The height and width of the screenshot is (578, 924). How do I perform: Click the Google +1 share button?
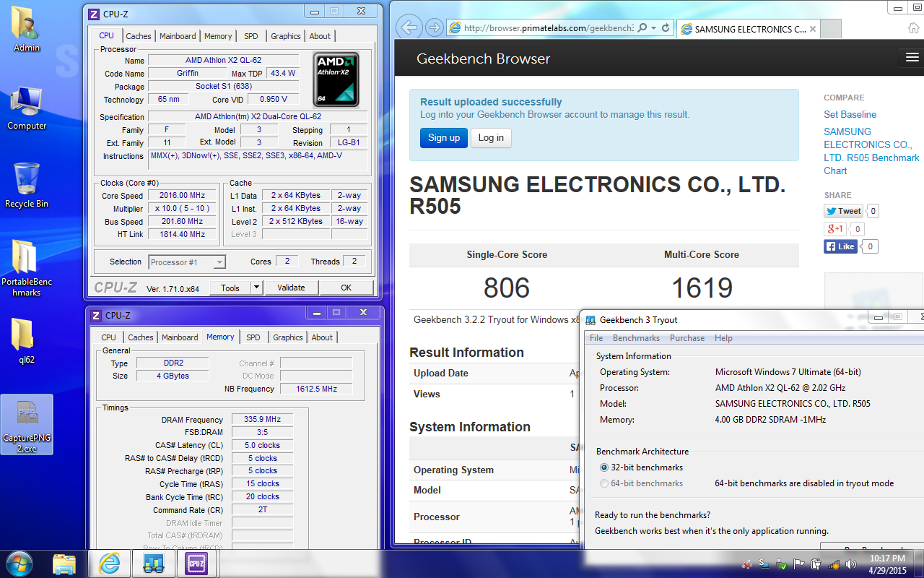[x=835, y=229]
